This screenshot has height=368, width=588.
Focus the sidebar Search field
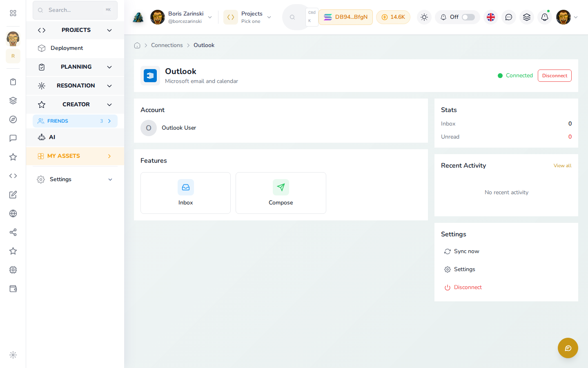click(75, 10)
